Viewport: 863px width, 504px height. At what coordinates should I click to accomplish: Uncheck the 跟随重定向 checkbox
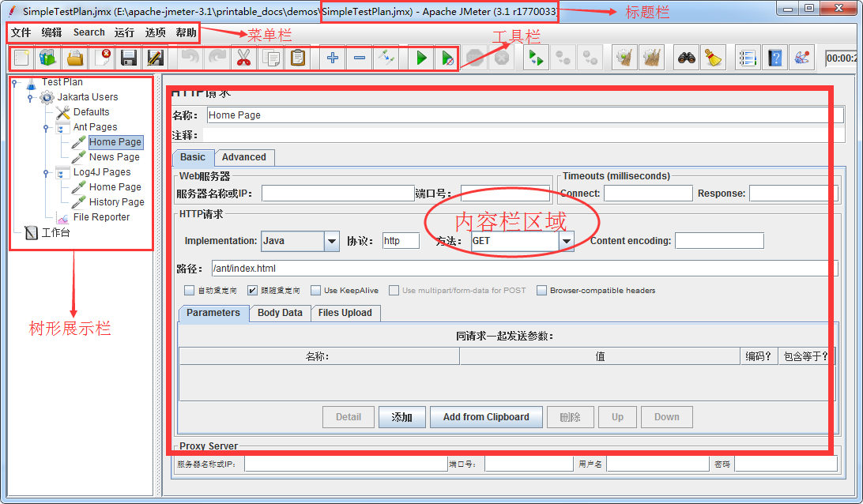[253, 290]
